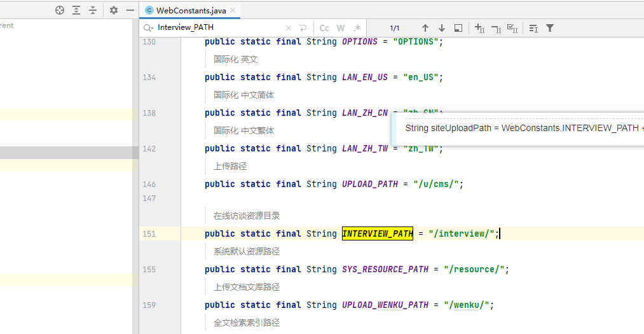Viewport: 644px width, 334px height.
Task: Clear the search text with X
Action: [288, 28]
